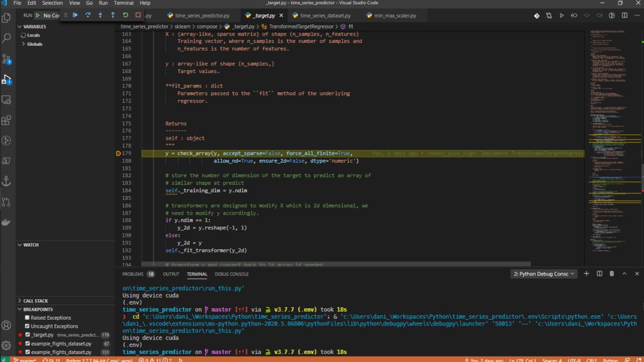Viewport: 644px width, 362px height.
Task: Click 'compose' in the breadcrumb
Action: [207, 26]
